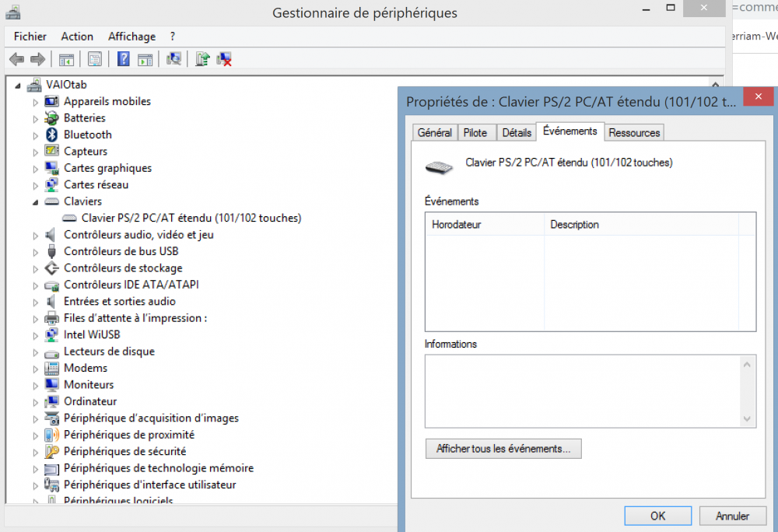Click the Périphériques de sécurité key icon
Viewport: 778px width, 532px height.
click(x=51, y=451)
